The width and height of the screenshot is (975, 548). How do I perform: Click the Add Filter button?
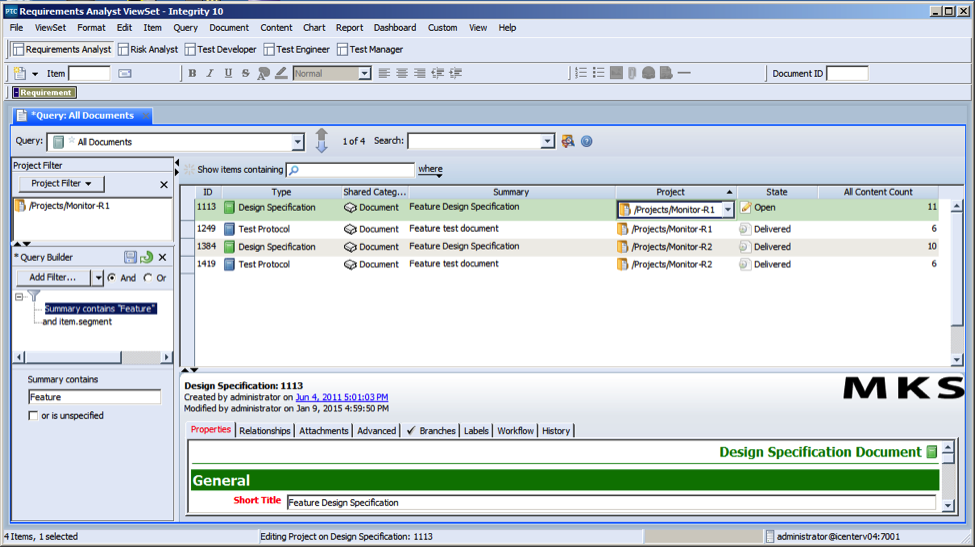tap(53, 277)
